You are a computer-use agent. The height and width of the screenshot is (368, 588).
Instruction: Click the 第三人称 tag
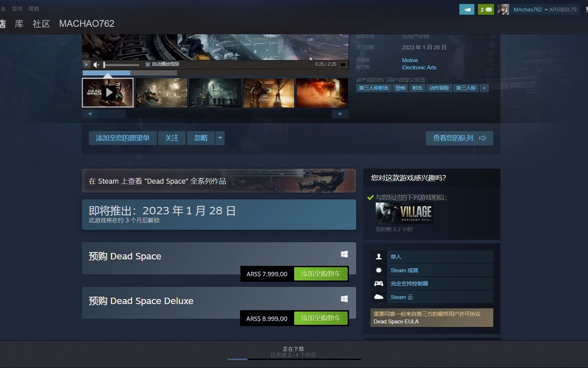(x=466, y=88)
